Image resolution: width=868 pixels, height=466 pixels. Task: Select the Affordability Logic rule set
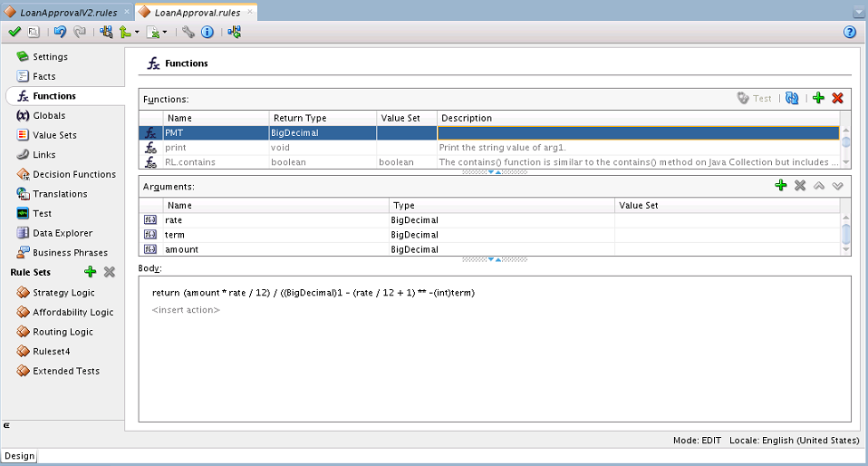(x=73, y=312)
